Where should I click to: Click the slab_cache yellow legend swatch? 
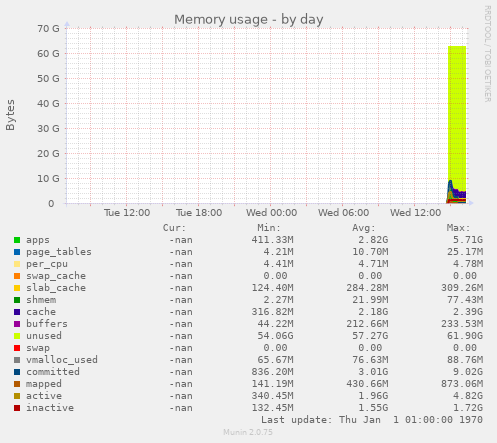click(17, 288)
